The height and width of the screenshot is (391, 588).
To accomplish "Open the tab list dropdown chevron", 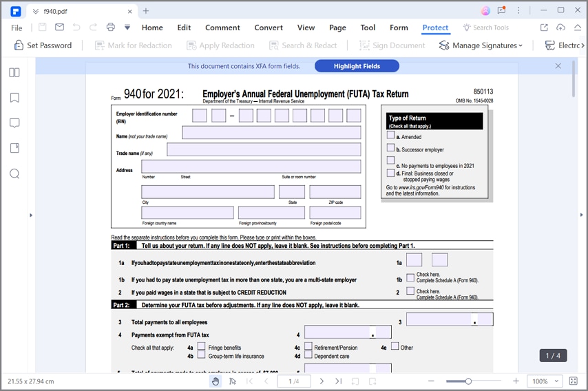I will (35, 11).
